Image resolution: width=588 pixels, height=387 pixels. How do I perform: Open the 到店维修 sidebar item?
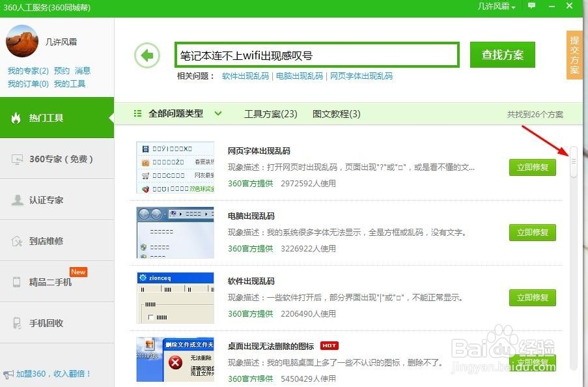pyautogui.click(x=57, y=240)
